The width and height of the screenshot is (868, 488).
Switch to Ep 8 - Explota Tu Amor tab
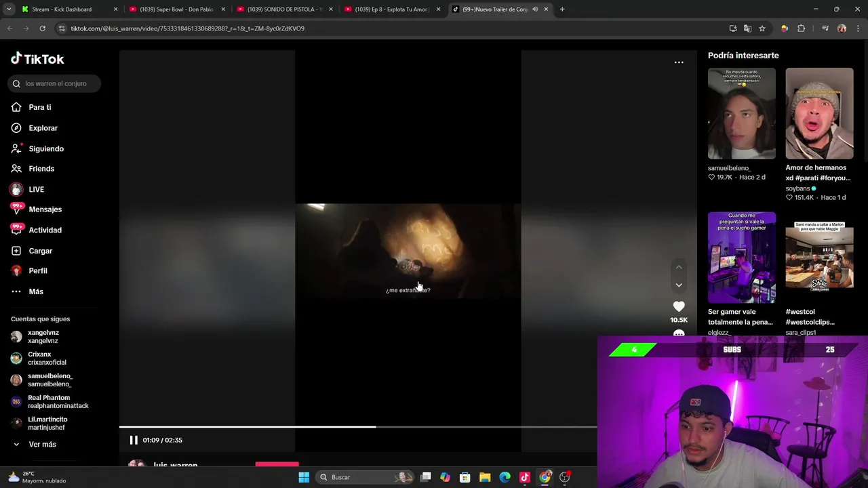(x=391, y=9)
